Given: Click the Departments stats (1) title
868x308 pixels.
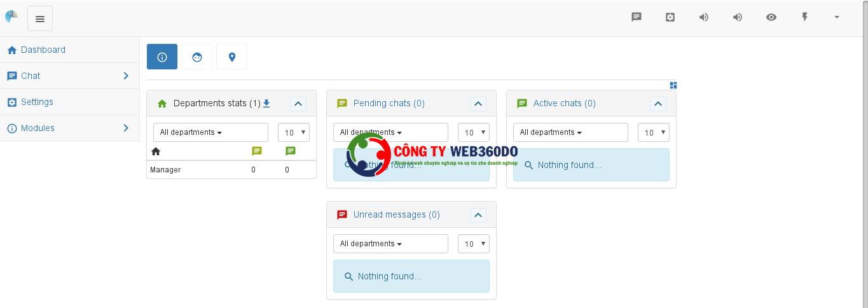Looking at the screenshot, I should click(217, 103).
